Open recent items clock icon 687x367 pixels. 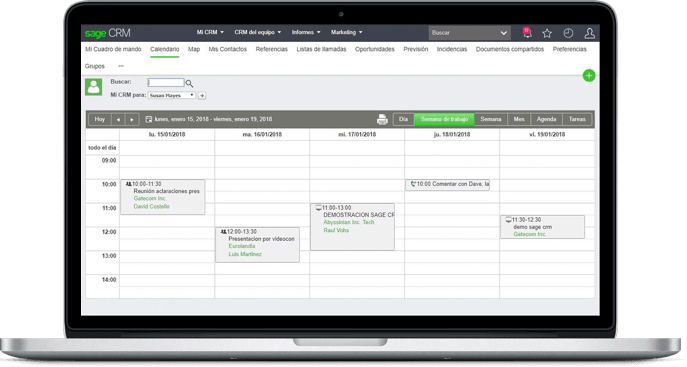pyautogui.click(x=568, y=33)
